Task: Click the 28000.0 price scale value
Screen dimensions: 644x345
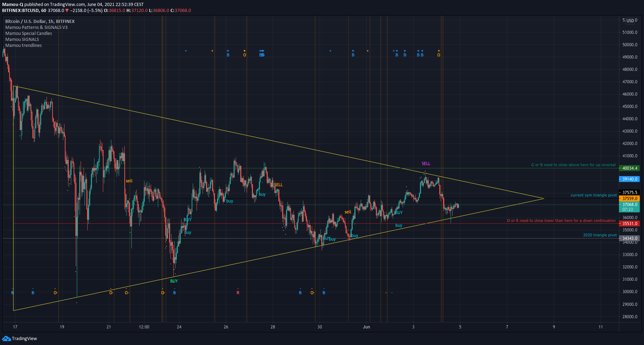Action: 630,317
